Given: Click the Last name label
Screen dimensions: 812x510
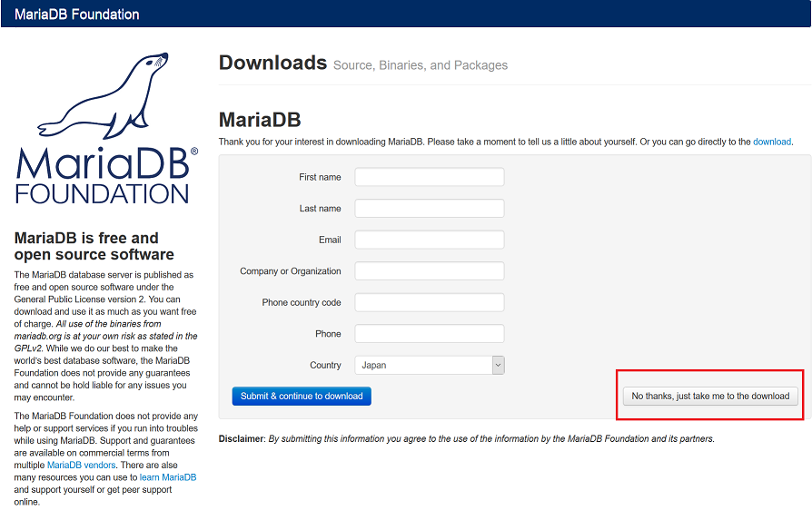Looking at the screenshot, I should point(320,209).
